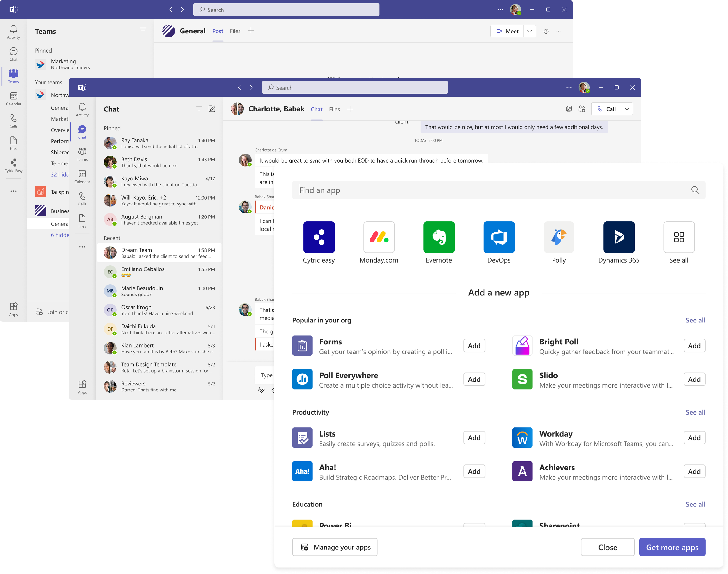Image resolution: width=728 pixels, height=574 pixels.
Task: Switch to Files tab in Charlotte, Babak chat
Action: (334, 109)
